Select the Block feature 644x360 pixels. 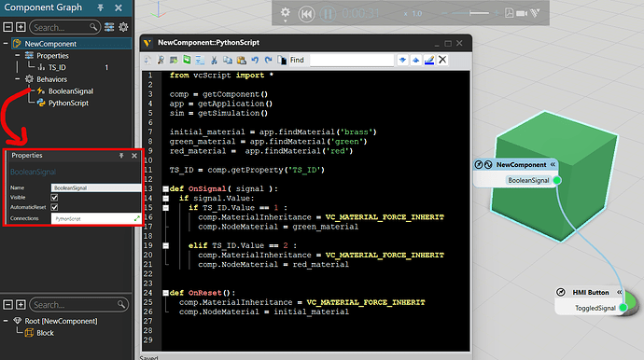click(45, 333)
